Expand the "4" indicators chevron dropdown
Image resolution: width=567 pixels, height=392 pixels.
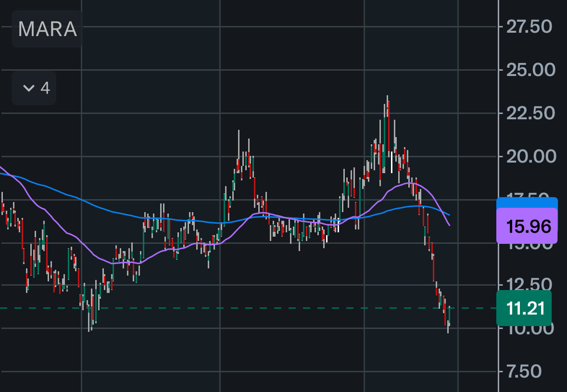click(x=34, y=88)
